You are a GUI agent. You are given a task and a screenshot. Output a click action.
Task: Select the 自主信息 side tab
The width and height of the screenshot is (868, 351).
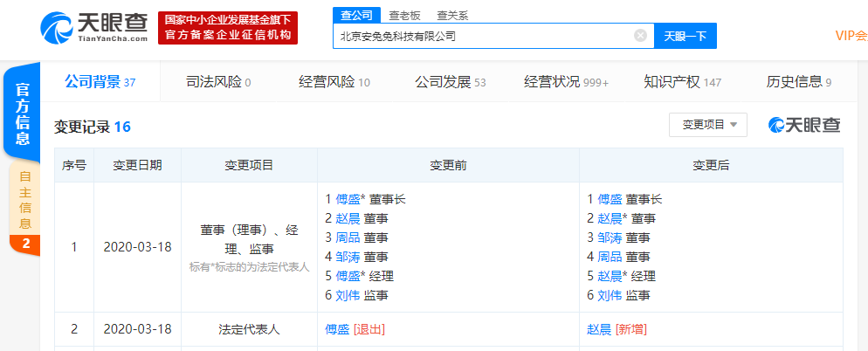click(25, 201)
